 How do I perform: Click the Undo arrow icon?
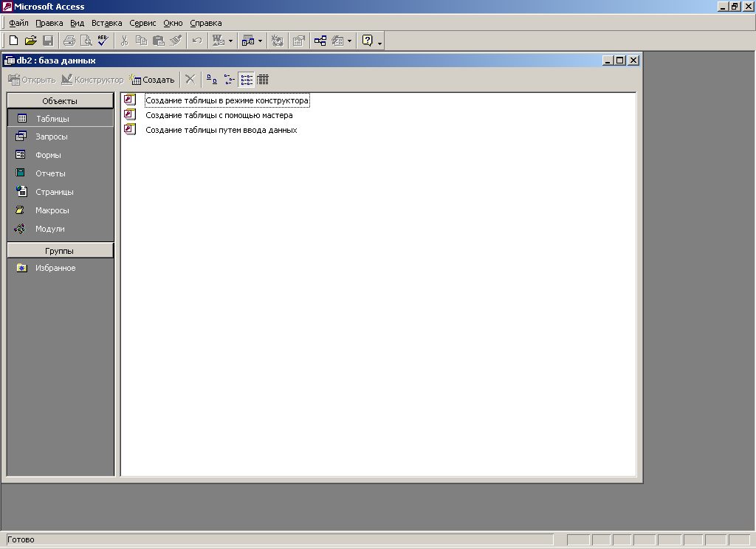196,41
